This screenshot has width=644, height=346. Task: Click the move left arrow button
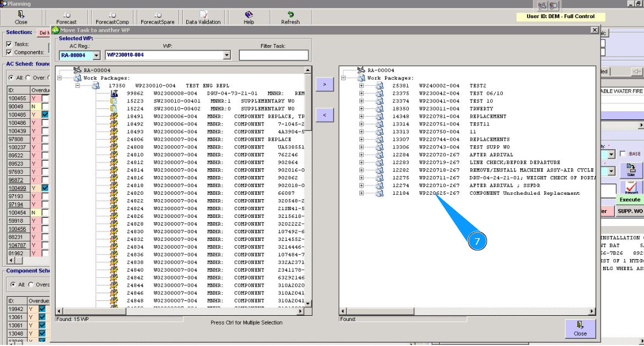point(324,115)
